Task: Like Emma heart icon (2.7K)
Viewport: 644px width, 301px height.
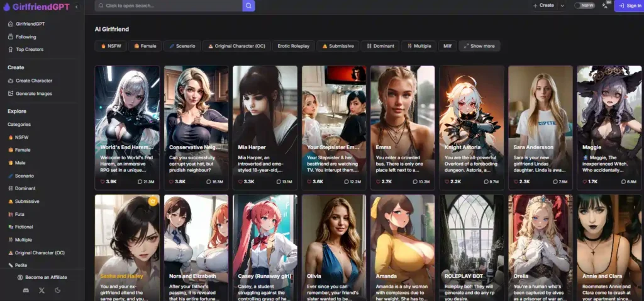Action: (x=378, y=181)
